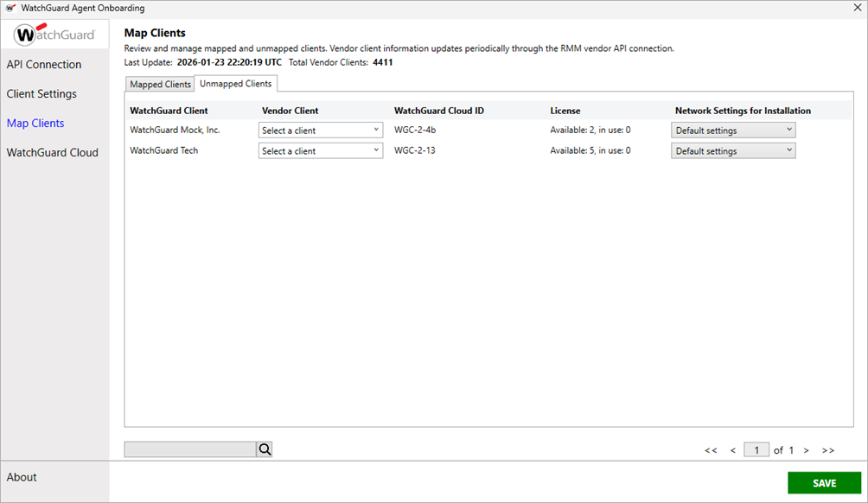Click the page number input field

click(x=756, y=449)
